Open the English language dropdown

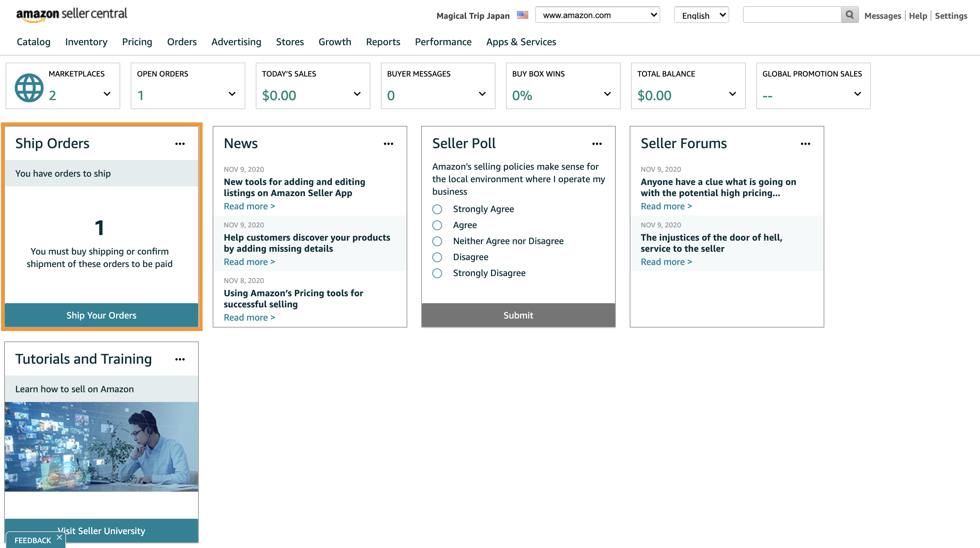(701, 15)
